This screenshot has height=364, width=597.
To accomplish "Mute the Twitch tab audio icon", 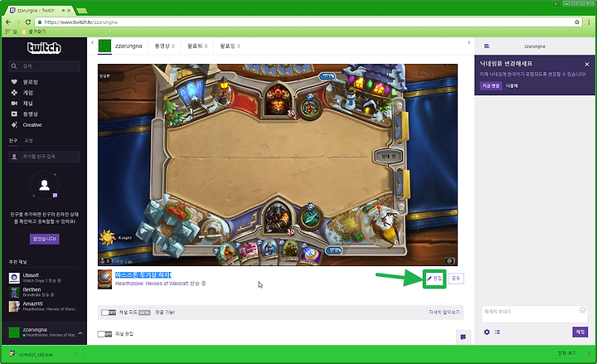I will coord(63,10).
